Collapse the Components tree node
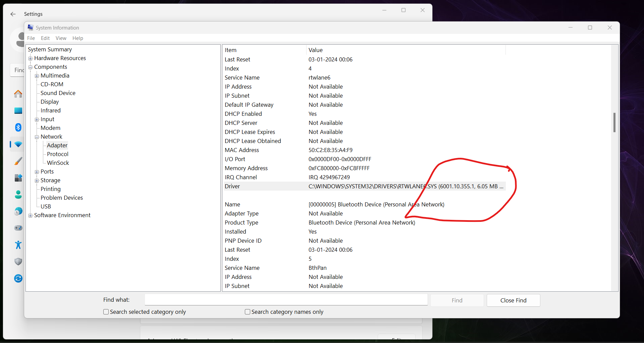644x343 pixels. (31, 67)
